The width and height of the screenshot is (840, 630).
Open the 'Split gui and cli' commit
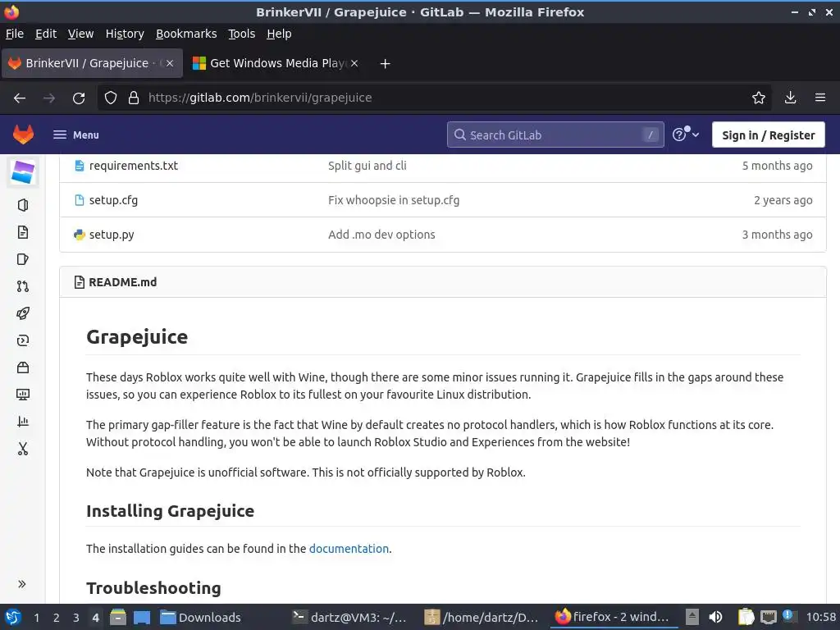pyautogui.click(x=367, y=166)
